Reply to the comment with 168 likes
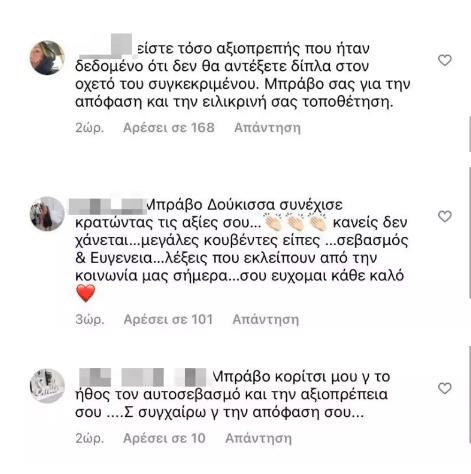This screenshot has width=471, height=474. (267, 128)
